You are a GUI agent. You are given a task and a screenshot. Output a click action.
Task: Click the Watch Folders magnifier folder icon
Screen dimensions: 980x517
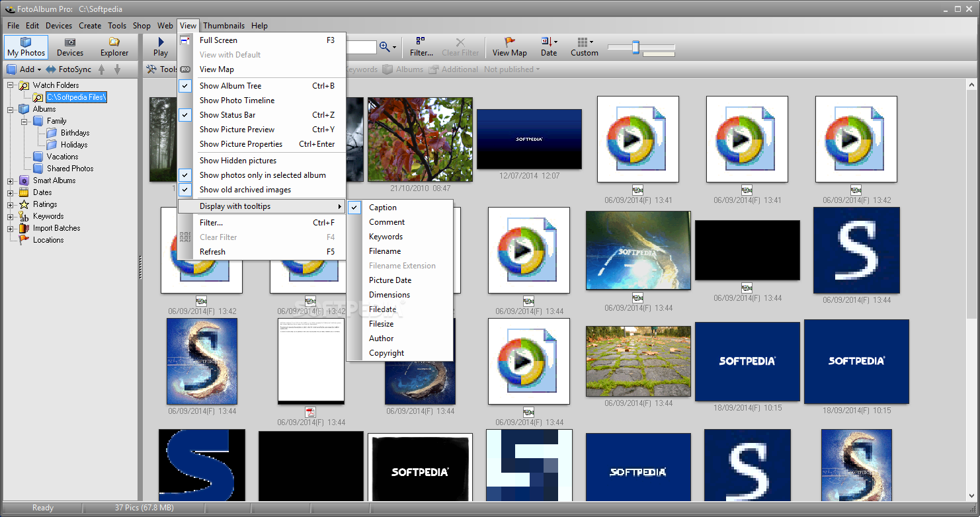pyautogui.click(x=24, y=85)
